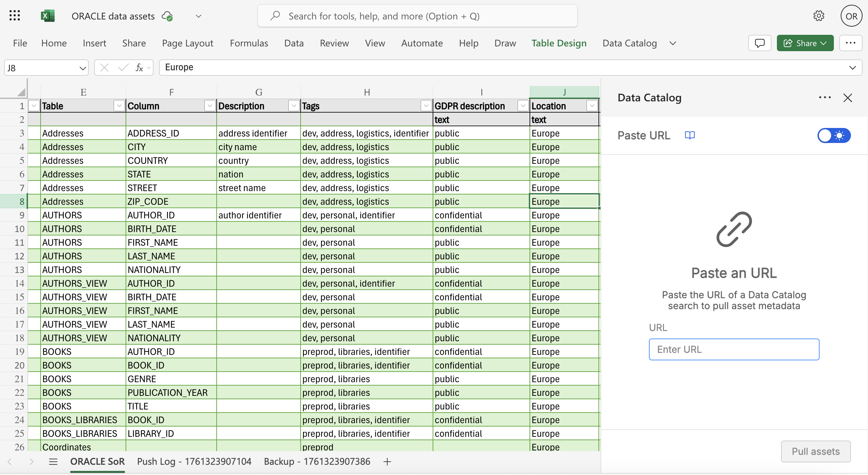The width and height of the screenshot is (868, 475).
Task: Click the cloud save status icon
Action: pyautogui.click(x=167, y=16)
